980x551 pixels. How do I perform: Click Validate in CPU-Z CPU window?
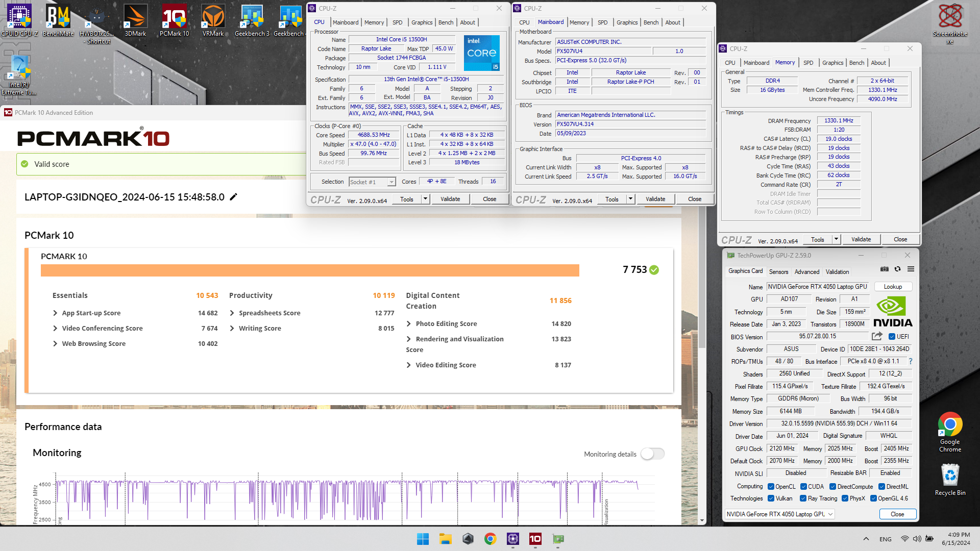(450, 199)
